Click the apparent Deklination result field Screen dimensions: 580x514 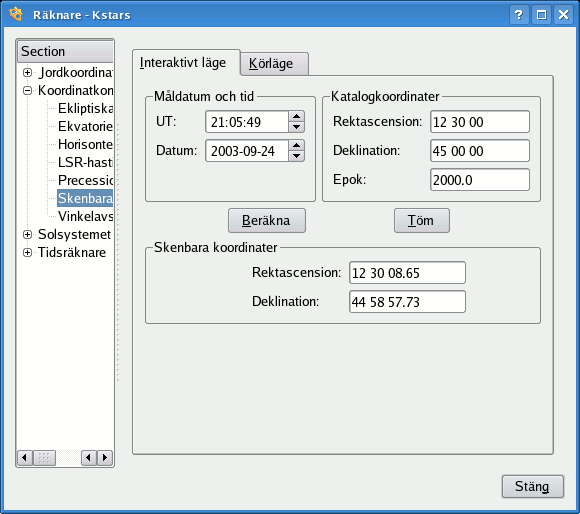pyautogui.click(x=407, y=302)
